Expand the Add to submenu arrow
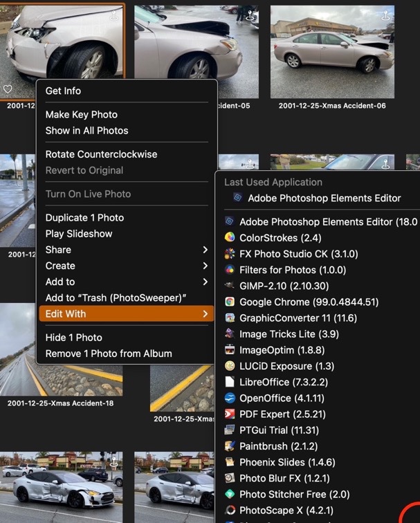The height and width of the screenshot is (523, 420). pyautogui.click(x=206, y=282)
